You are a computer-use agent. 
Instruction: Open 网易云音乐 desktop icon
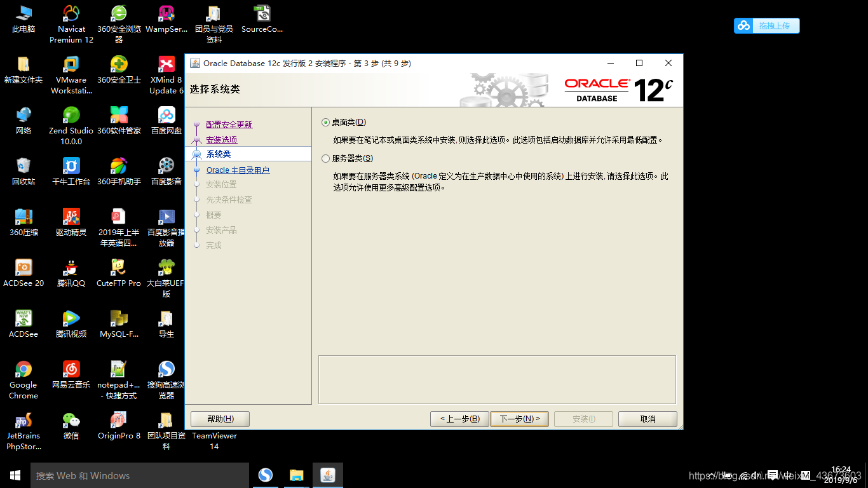pyautogui.click(x=71, y=376)
